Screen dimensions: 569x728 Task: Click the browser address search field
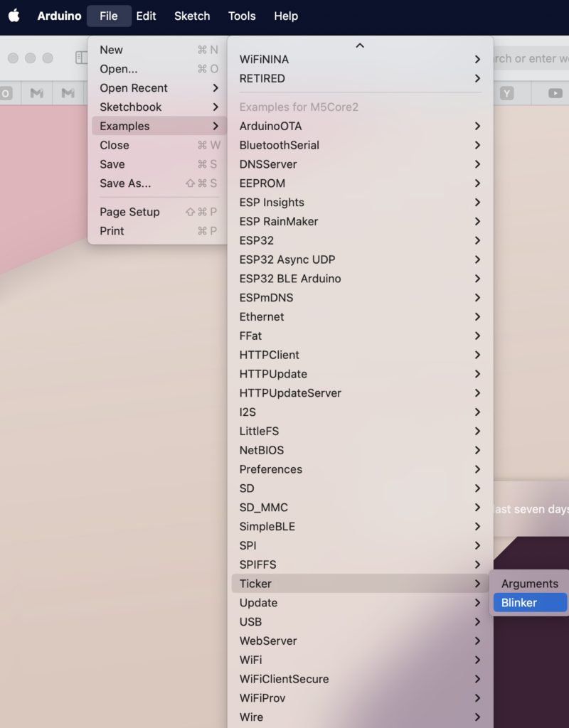point(531,58)
